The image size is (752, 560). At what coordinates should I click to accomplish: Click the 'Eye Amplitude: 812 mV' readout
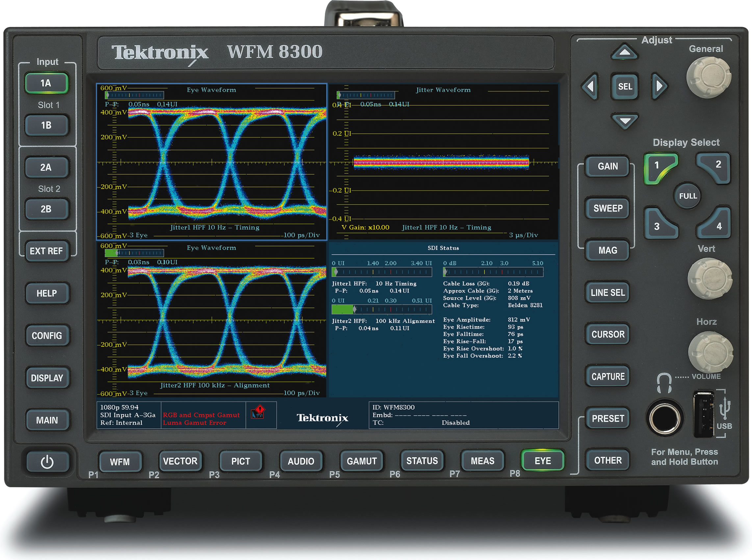(486, 320)
